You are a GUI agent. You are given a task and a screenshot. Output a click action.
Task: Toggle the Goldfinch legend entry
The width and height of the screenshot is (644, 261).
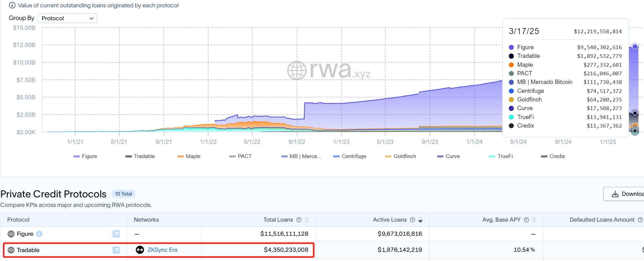tap(400, 156)
